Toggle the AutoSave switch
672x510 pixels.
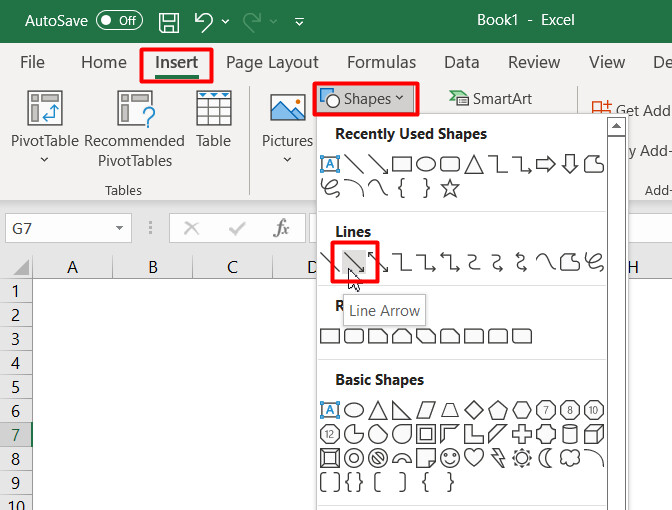tap(119, 21)
